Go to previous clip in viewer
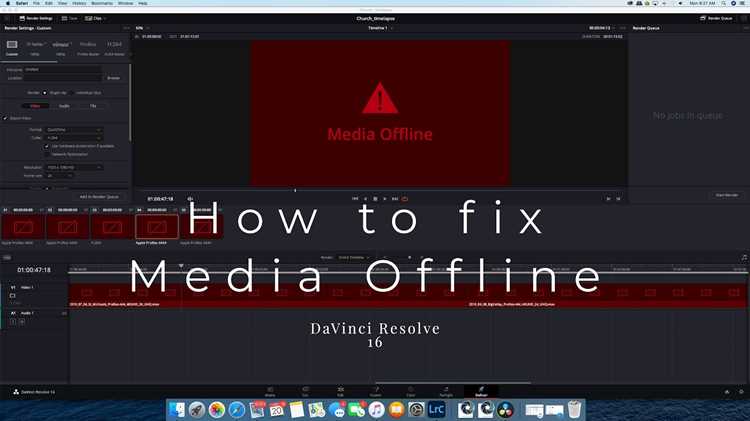 (x=608, y=199)
